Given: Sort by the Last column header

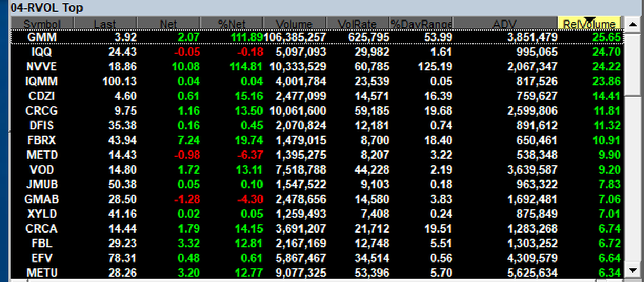Looking at the screenshot, I should coord(105,24).
